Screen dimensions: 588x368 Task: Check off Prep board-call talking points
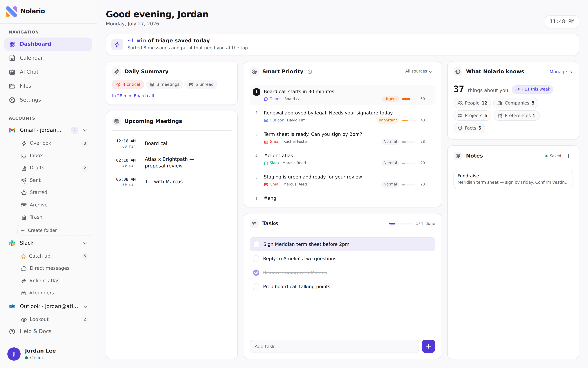click(x=256, y=287)
